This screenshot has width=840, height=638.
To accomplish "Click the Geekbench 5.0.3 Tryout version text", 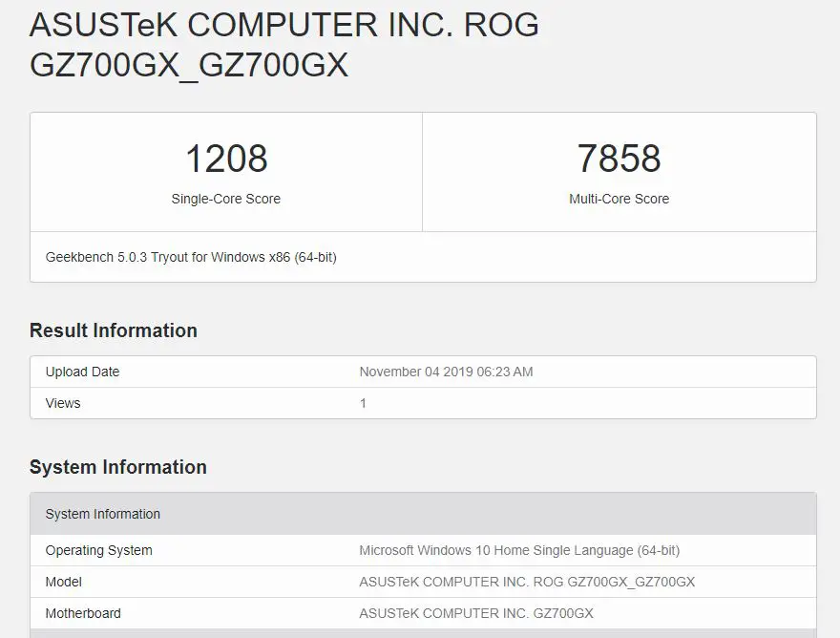I will 191,257.
